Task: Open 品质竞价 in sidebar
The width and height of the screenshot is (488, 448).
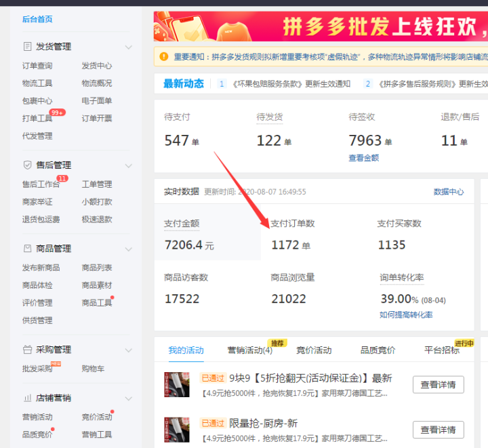Action: (x=37, y=434)
